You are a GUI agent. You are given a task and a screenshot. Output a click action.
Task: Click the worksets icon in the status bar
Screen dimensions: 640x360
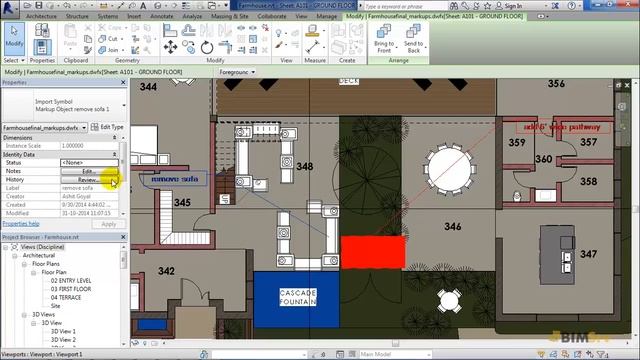click(x=204, y=354)
